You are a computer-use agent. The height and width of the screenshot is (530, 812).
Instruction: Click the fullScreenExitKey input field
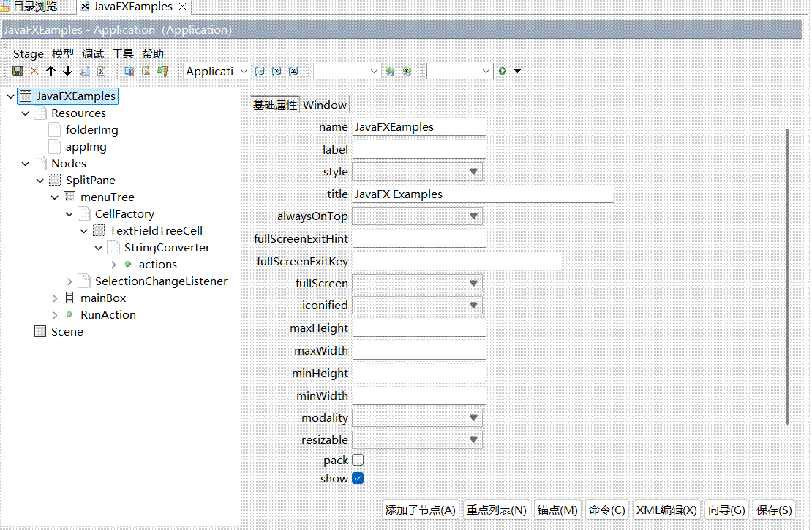457,261
